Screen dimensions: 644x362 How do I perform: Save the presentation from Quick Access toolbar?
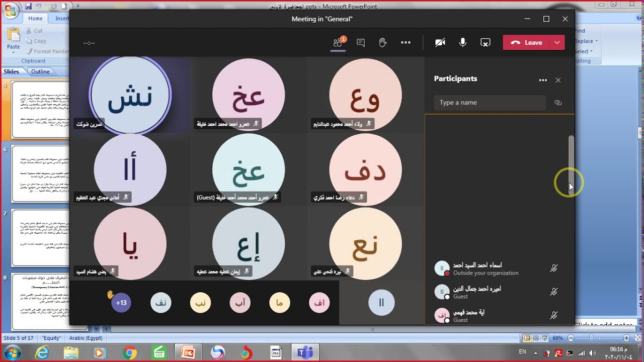(28, 7)
